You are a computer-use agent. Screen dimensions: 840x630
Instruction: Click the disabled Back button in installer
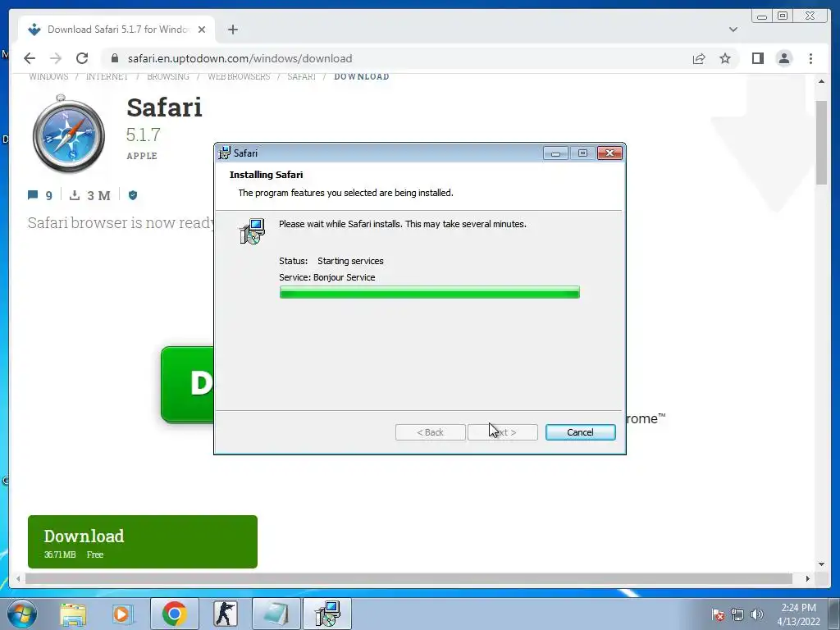[430, 432]
